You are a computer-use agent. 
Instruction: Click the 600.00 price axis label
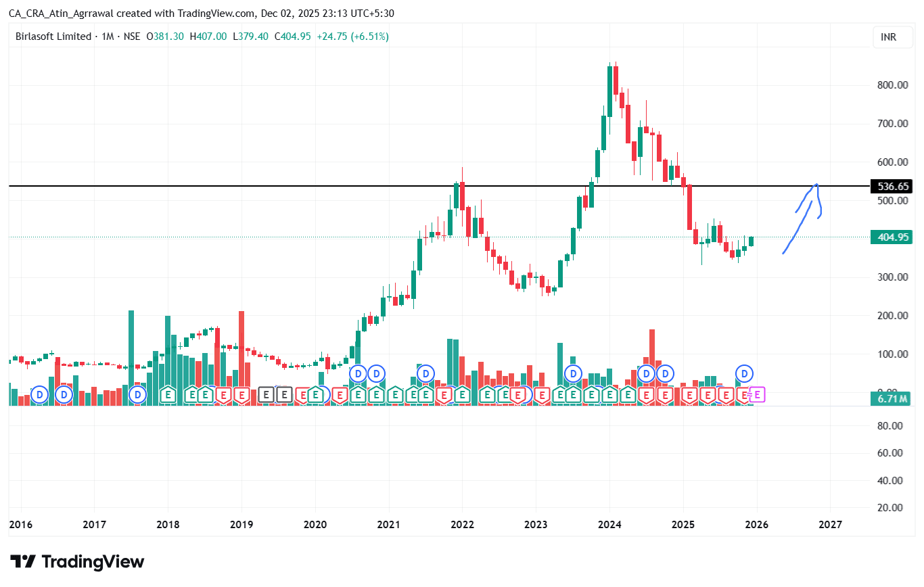892,162
